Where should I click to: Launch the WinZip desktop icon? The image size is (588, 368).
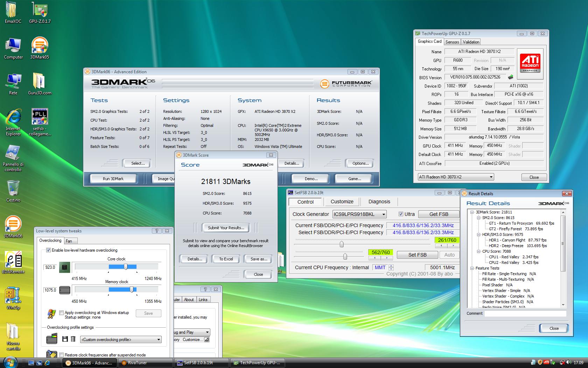pyautogui.click(x=13, y=299)
